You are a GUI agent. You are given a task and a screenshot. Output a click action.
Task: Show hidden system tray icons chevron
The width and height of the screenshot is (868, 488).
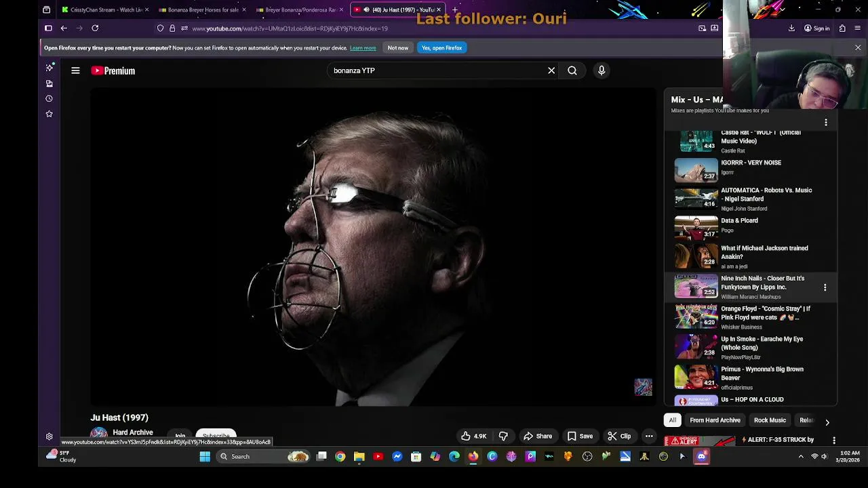pyautogui.click(x=801, y=457)
